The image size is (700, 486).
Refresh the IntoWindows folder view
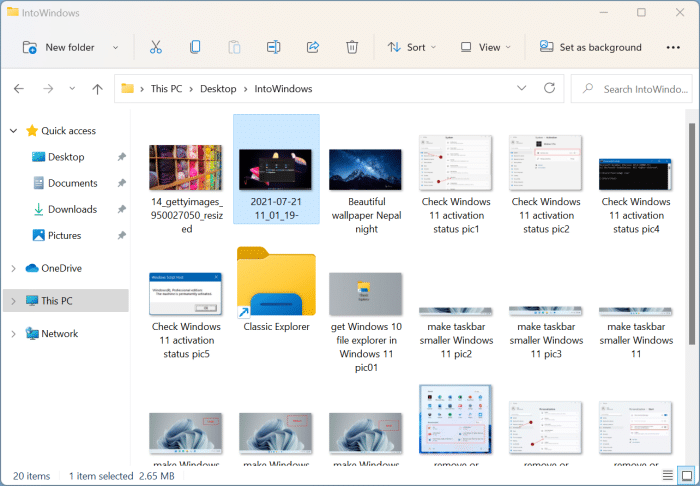[x=549, y=88]
